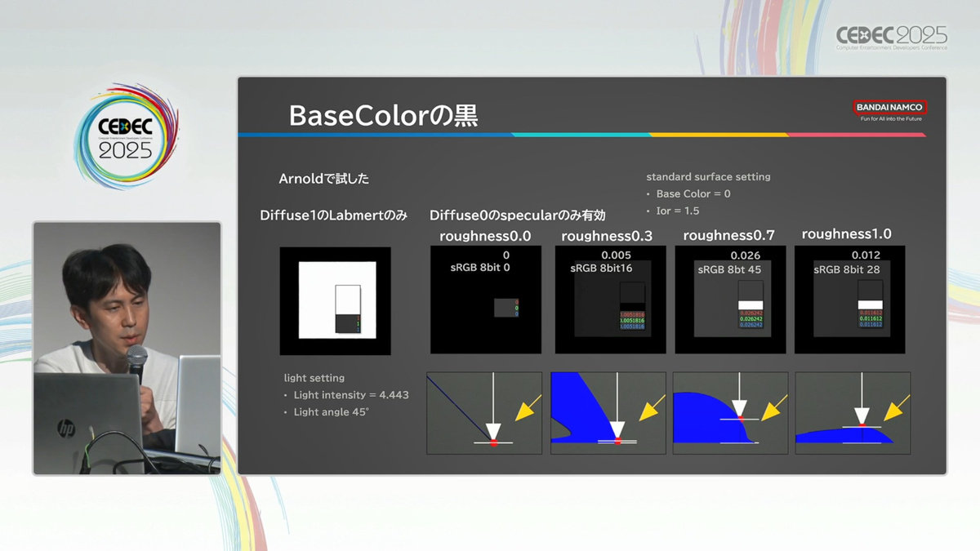This screenshot has height=551, width=980.
Task: Select the Diffuse1 Lambert render image
Action: pos(335,300)
